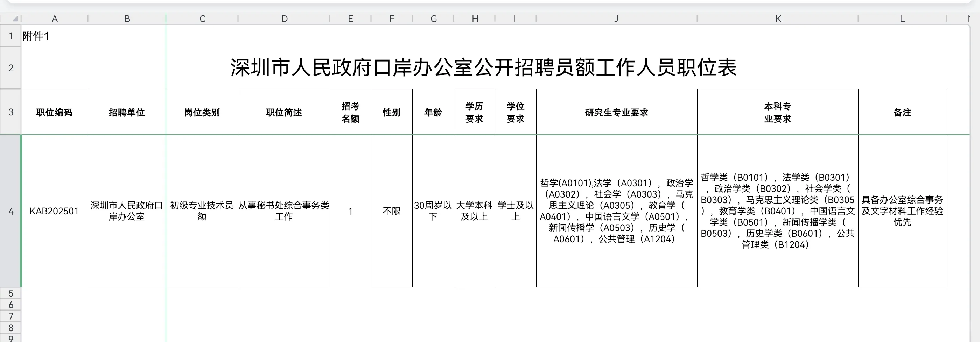980x342 pixels.
Task: Click the 学位要求 header cell
Action: point(516,112)
